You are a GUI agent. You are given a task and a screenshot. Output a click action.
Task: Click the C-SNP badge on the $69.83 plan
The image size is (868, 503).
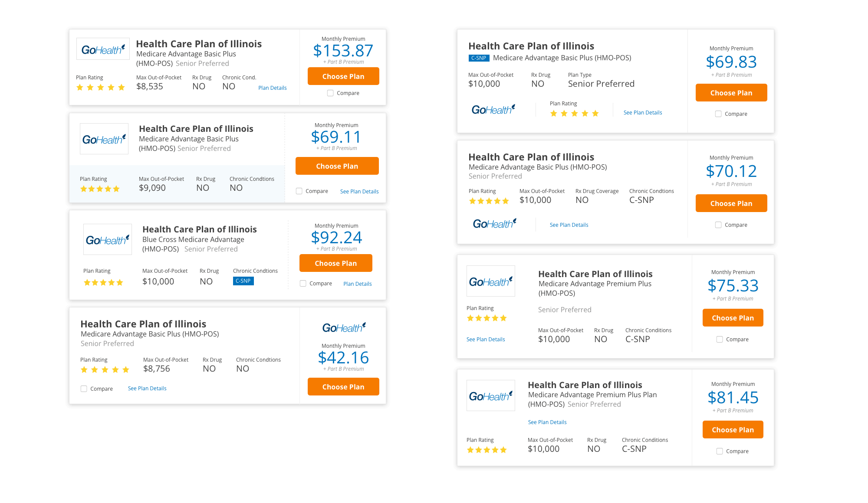(479, 58)
